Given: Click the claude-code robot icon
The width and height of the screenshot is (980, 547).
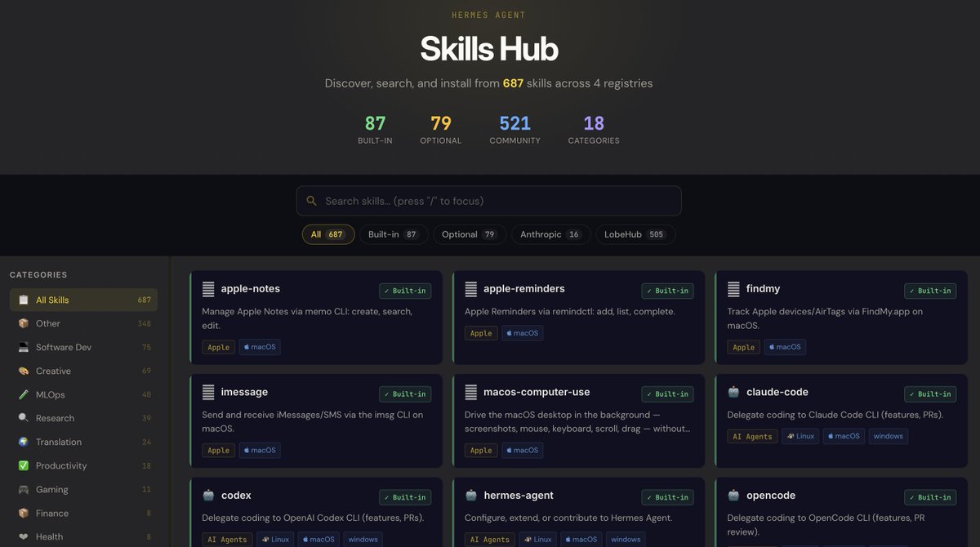Looking at the screenshot, I should (x=733, y=392).
